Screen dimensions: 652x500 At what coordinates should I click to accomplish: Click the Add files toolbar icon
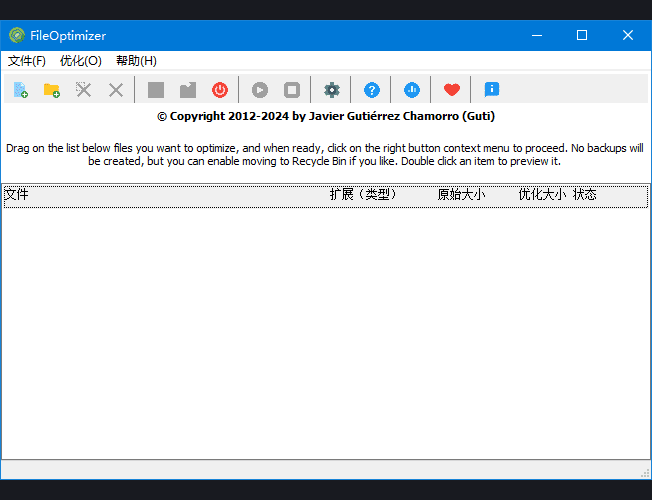click(20, 90)
